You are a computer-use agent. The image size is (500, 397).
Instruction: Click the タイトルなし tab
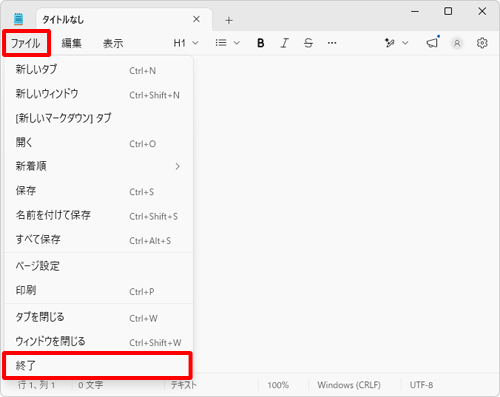(x=123, y=20)
